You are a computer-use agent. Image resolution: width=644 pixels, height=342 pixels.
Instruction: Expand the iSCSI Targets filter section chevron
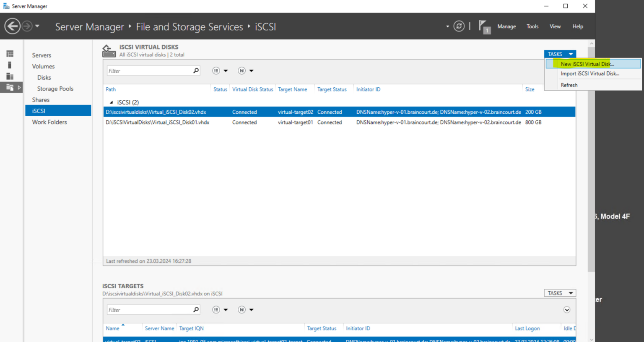566,310
